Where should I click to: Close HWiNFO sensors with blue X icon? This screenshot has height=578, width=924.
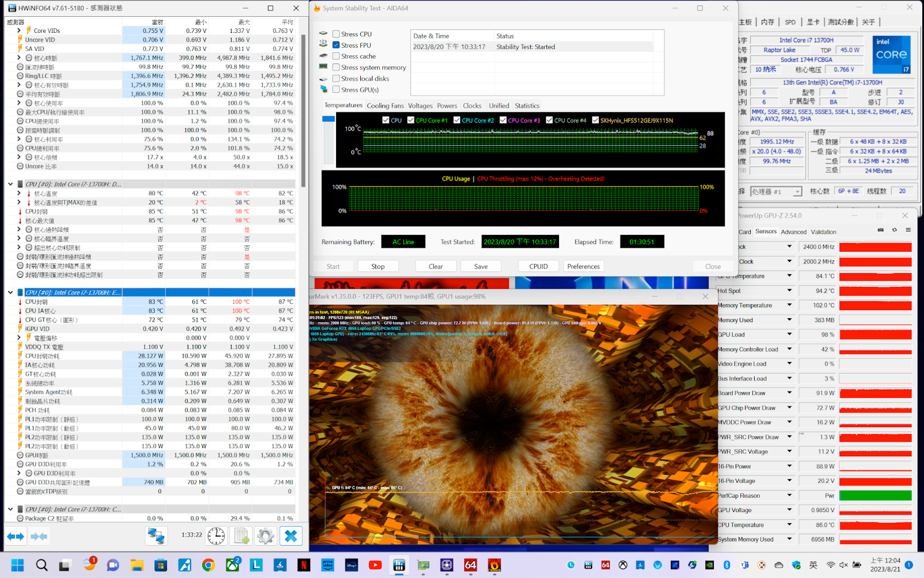(x=291, y=536)
